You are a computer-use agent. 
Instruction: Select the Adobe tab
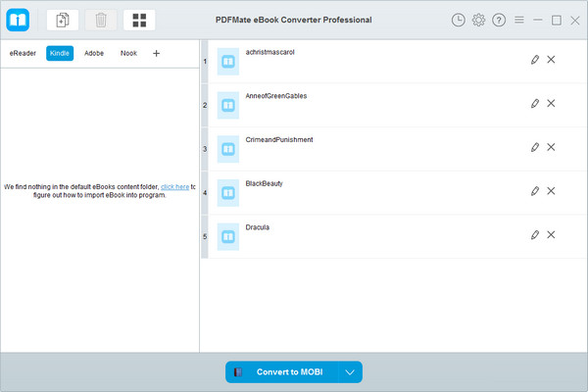point(94,54)
